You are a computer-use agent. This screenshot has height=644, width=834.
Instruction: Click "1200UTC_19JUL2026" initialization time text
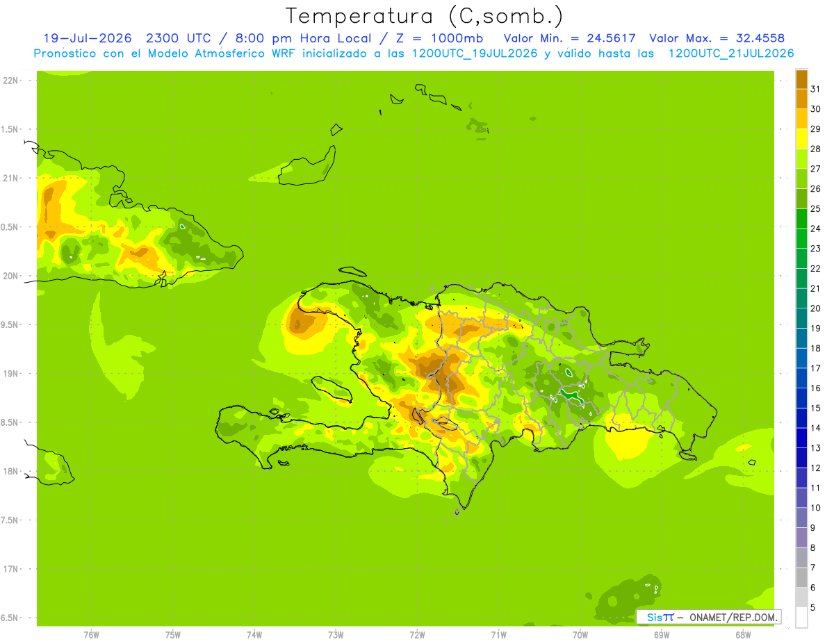pyautogui.click(x=473, y=53)
